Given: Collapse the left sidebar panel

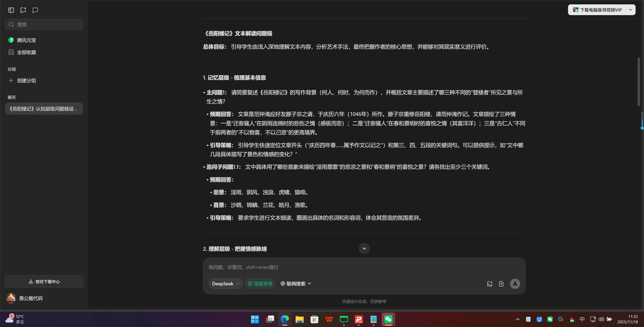Looking at the screenshot, I should [x=11, y=10].
